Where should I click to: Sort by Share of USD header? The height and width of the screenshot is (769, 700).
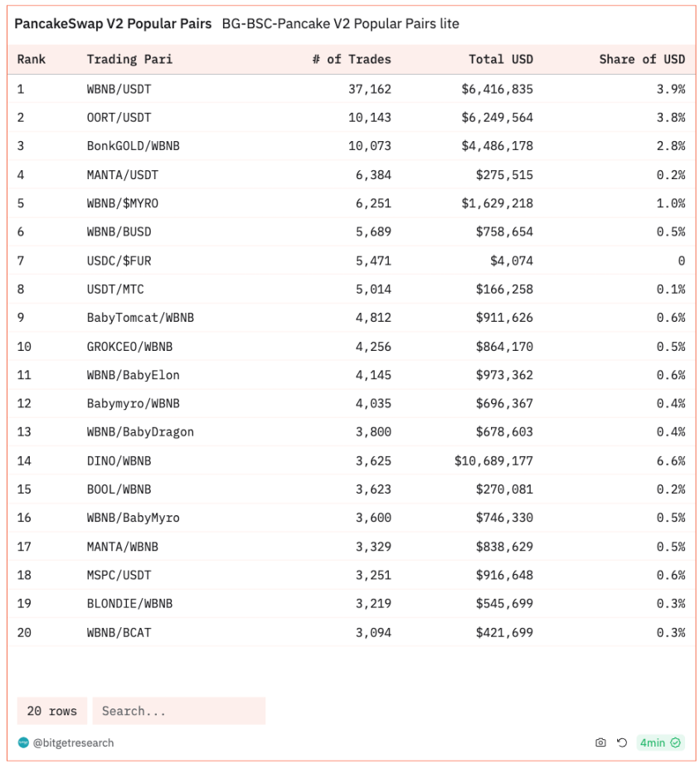pos(642,60)
